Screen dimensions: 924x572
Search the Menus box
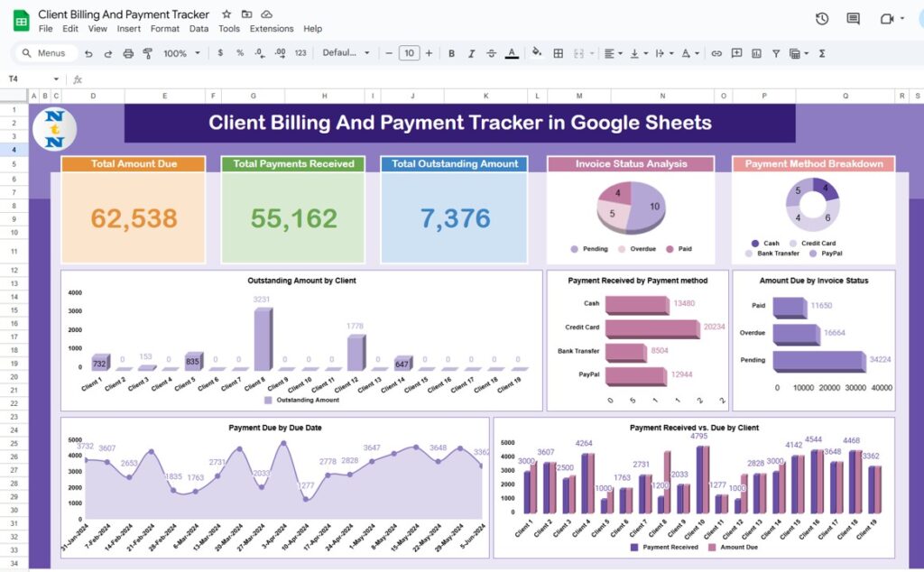[47, 53]
